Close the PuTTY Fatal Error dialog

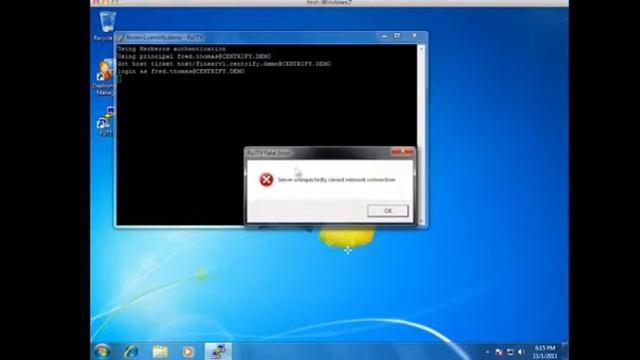[x=402, y=152]
